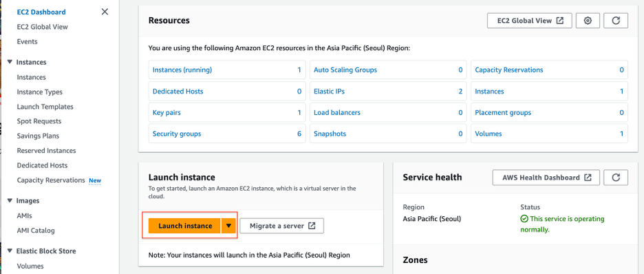Open Dedicated Hosts in sidebar
Viewport: 644px width, 274px height.
(x=42, y=165)
